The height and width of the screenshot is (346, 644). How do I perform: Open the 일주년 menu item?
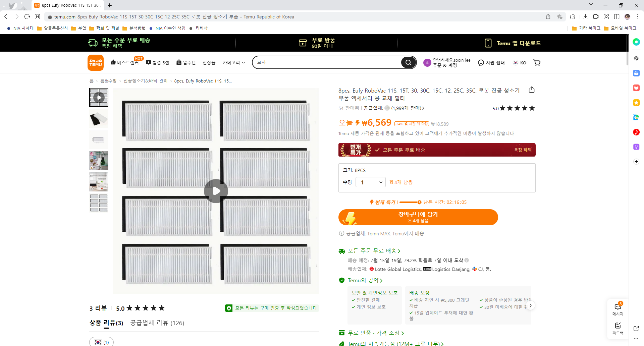tap(186, 63)
